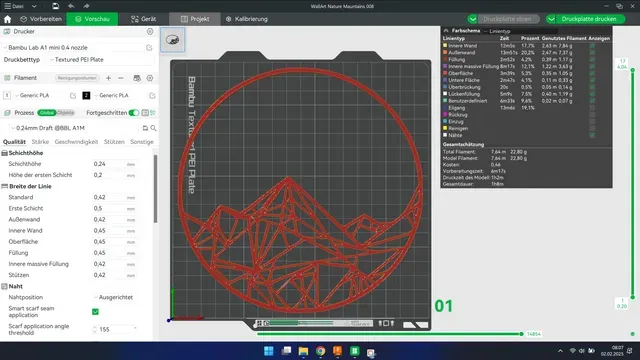Save project with floppy disk icon
This screenshot has height=360, width=640.
(x=56, y=6)
